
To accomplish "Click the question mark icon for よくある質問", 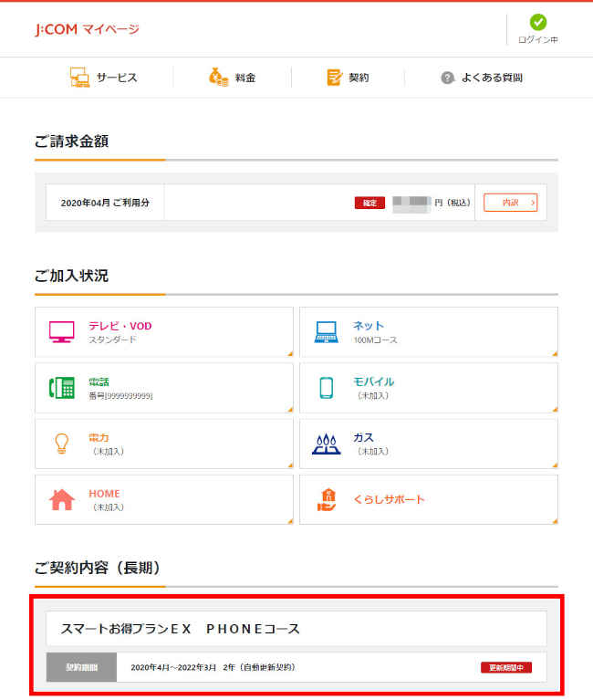I will [x=447, y=78].
